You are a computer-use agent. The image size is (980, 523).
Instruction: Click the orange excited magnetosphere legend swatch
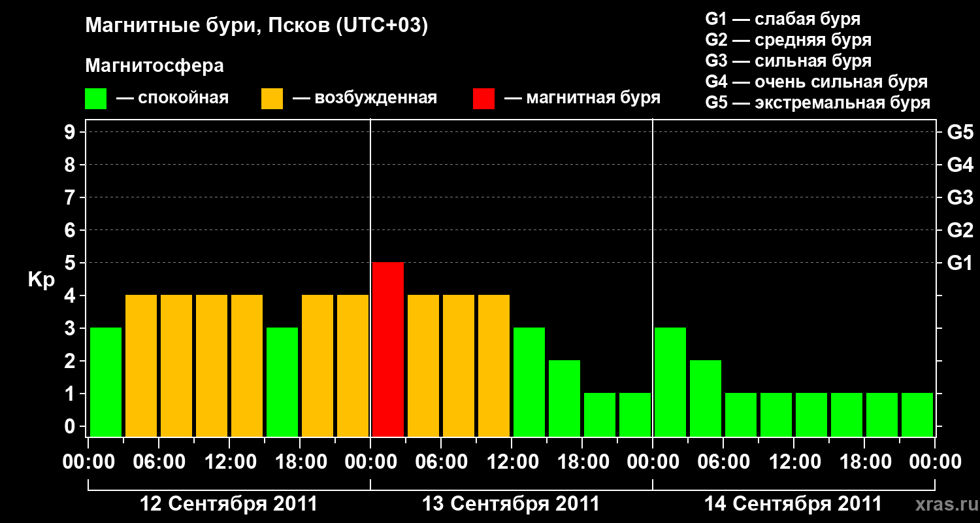click(272, 99)
